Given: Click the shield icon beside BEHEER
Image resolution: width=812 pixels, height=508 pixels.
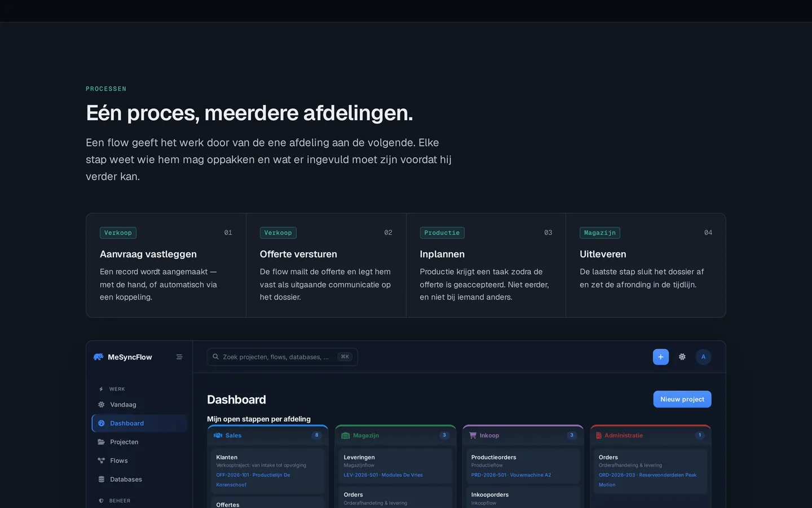Looking at the screenshot, I should tap(101, 501).
